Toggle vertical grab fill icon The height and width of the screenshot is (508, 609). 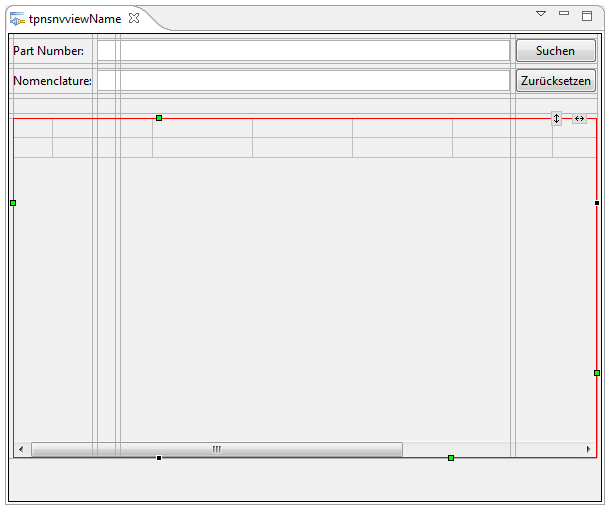(x=556, y=119)
